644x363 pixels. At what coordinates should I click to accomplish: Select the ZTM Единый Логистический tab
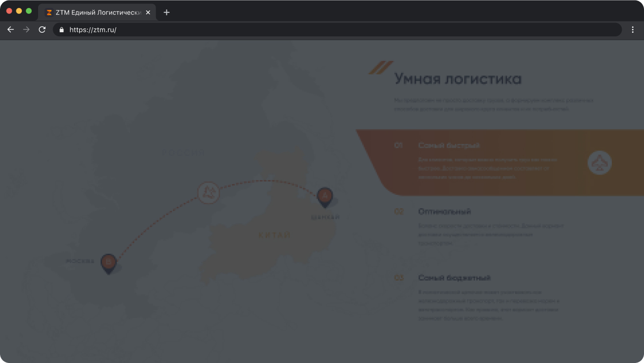(x=94, y=12)
